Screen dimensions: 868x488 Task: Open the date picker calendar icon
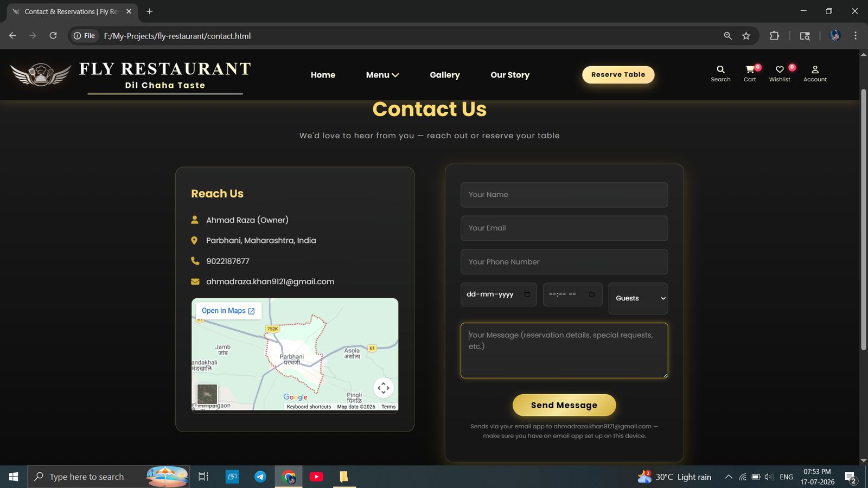tap(527, 294)
